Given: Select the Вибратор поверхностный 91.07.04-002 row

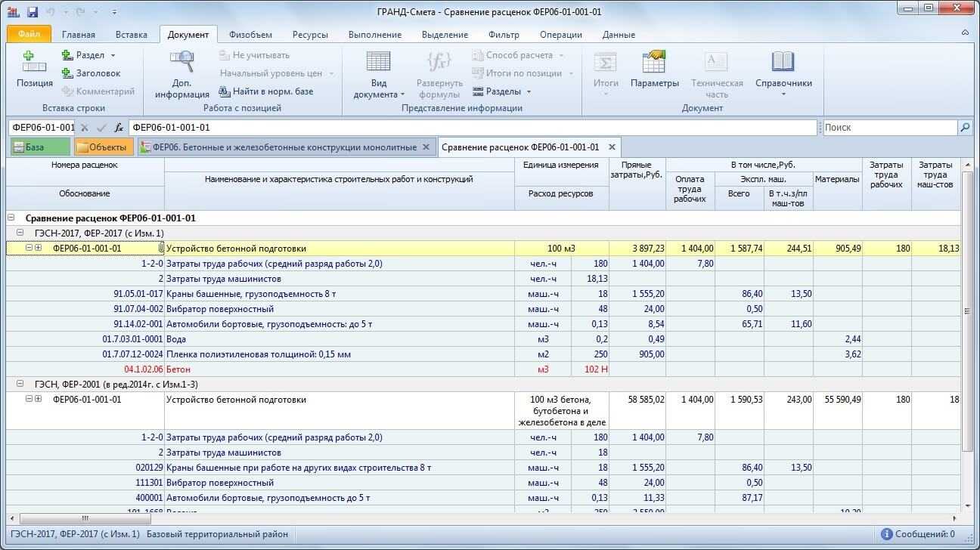Looking at the screenshot, I should point(483,309).
